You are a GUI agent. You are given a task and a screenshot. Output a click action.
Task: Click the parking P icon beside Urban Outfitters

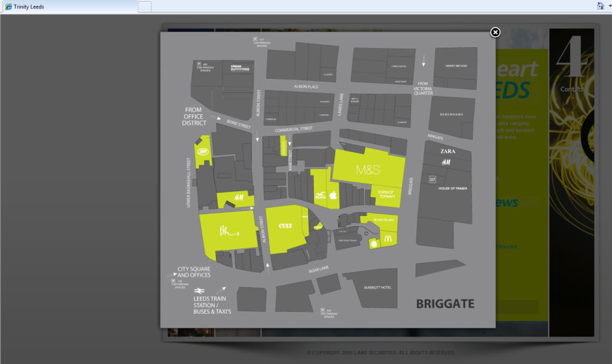[x=199, y=64]
